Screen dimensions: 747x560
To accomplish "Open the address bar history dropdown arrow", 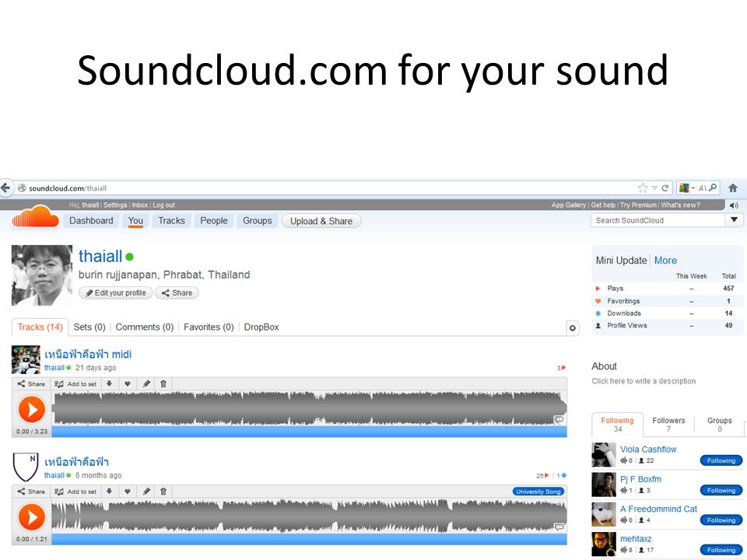I will coord(655,188).
